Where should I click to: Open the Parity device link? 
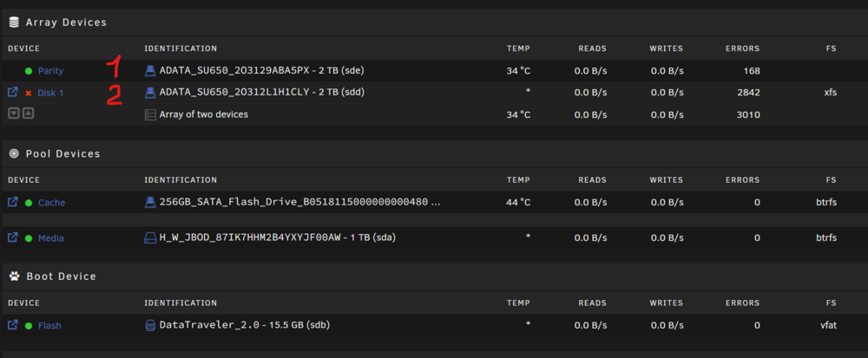[50, 71]
